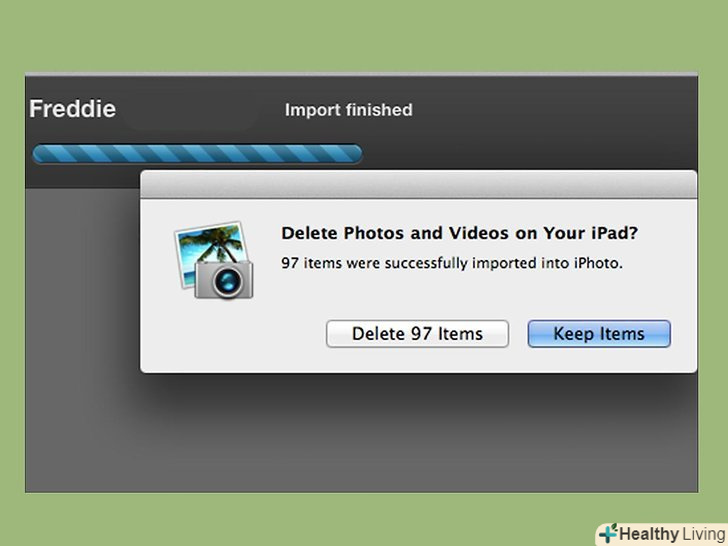Click the dialog sheet's top title strip

pos(418,185)
